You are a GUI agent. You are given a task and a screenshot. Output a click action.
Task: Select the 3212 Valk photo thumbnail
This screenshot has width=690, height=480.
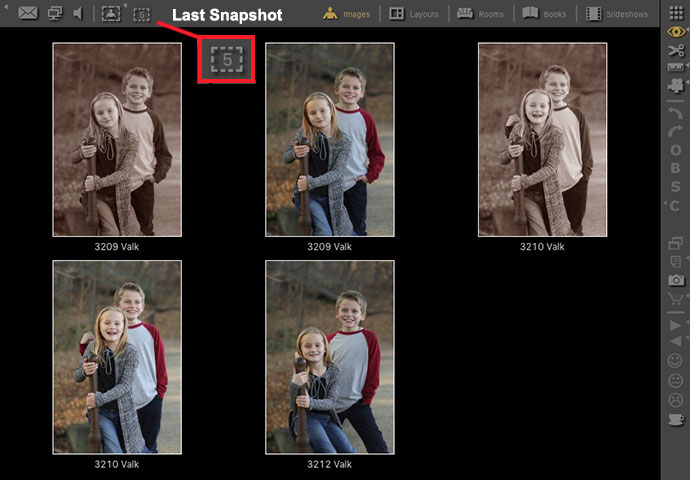click(329, 357)
